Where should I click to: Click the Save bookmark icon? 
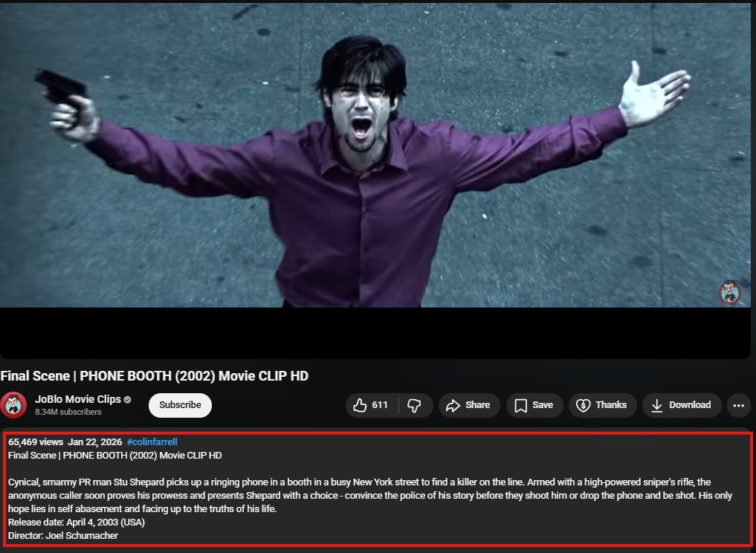pyautogui.click(x=520, y=406)
